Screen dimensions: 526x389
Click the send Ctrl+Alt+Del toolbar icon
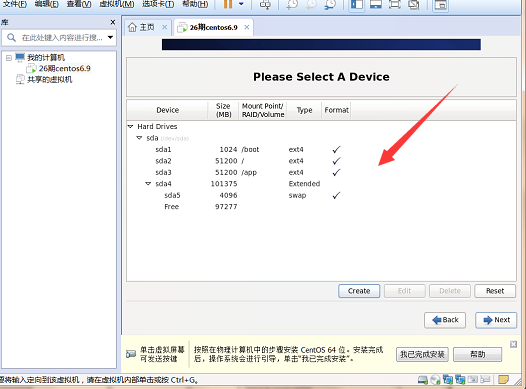click(x=265, y=4)
